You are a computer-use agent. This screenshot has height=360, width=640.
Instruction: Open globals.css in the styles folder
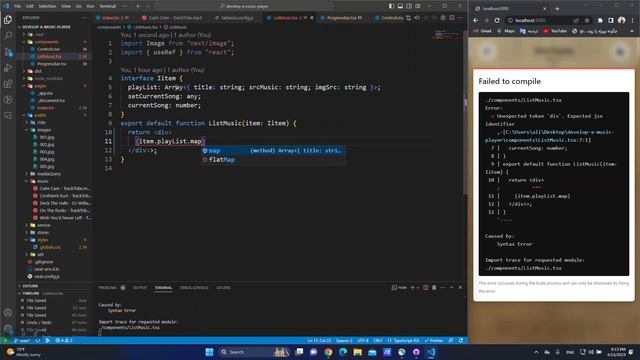tap(50, 247)
